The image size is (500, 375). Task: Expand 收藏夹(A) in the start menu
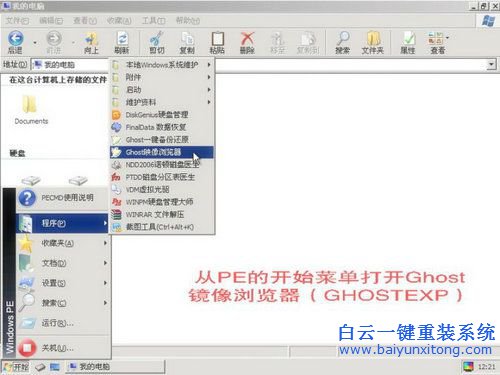click(63, 243)
